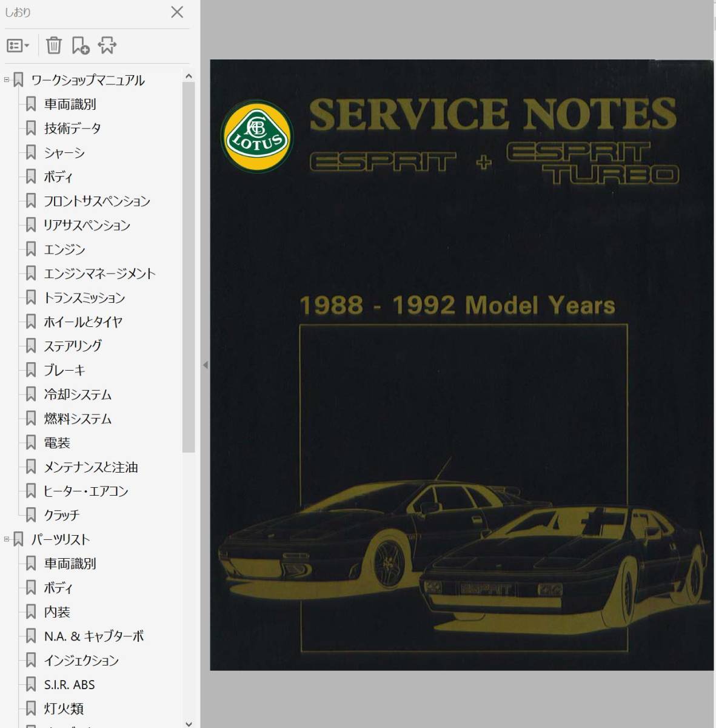The height and width of the screenshot is (728, 716).
Task: Click the bookmarks panel scroll up arrow
Action: click(x=189, y=76)
